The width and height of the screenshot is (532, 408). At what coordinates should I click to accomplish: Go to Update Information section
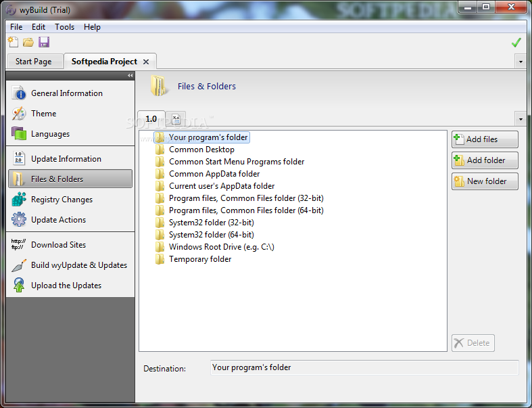[x=70, y=158]
